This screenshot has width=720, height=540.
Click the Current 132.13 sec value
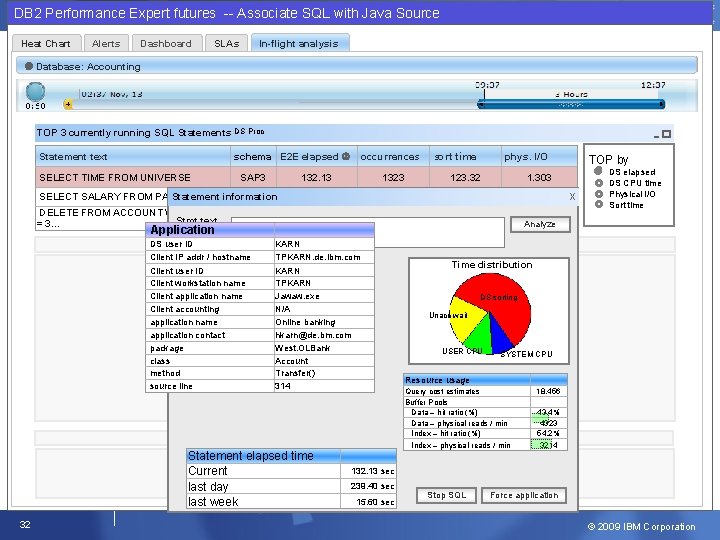coord(372,471)
